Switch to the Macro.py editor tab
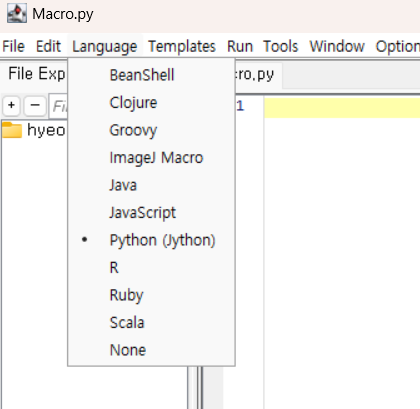420x409 pixels. click(258, 75)
